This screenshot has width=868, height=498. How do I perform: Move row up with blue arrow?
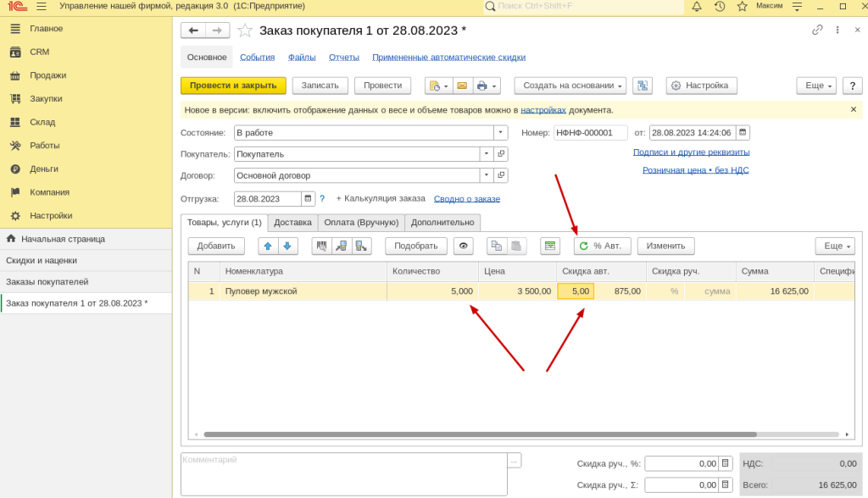pos(268,246)
